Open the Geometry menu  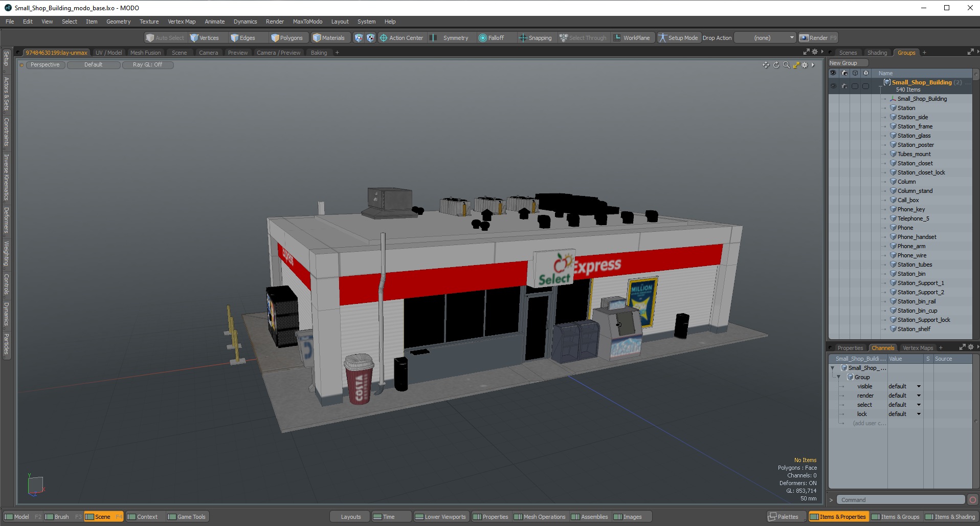pyautogui.click(x=118, y=21)
